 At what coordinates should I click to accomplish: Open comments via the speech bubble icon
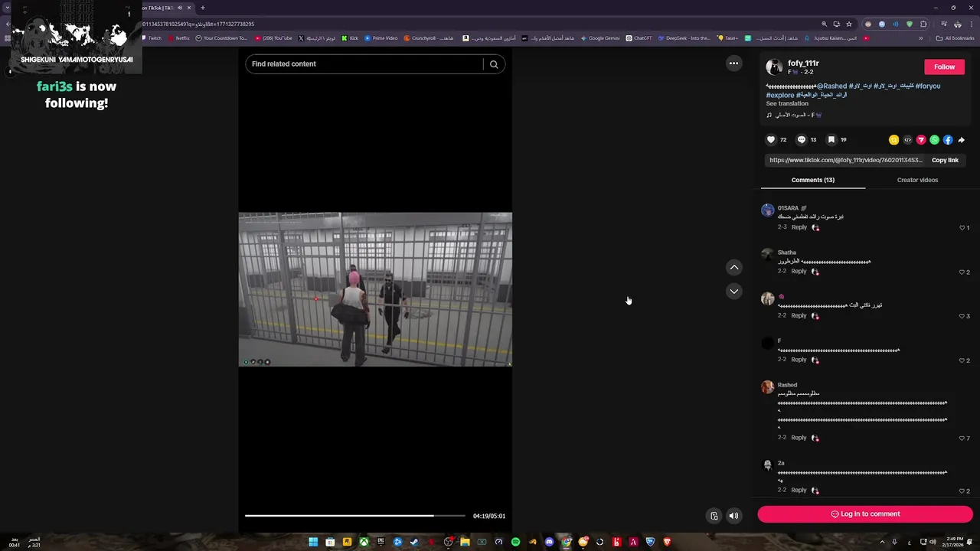coord(802,140)
